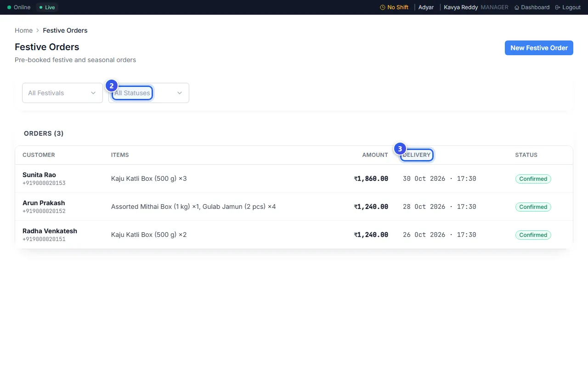Open Radha Venkatesh's order row

294,235
